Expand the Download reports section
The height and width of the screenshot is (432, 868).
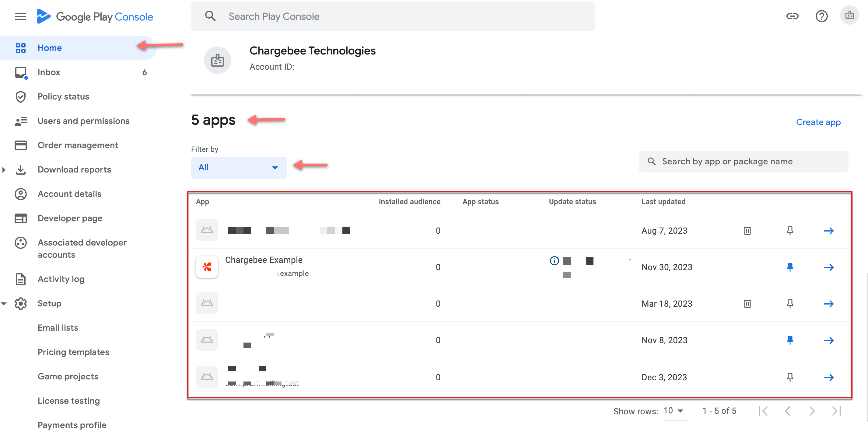coord(4,170)
